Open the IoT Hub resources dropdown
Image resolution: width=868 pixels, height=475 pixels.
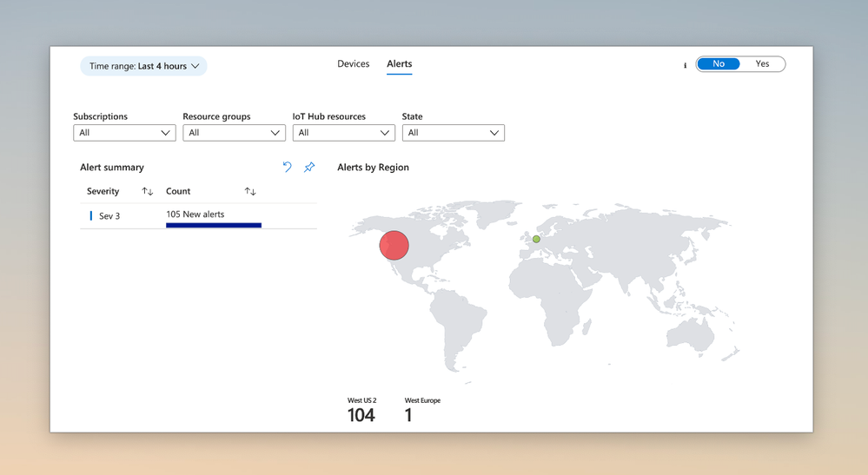[x=344, y=133]
